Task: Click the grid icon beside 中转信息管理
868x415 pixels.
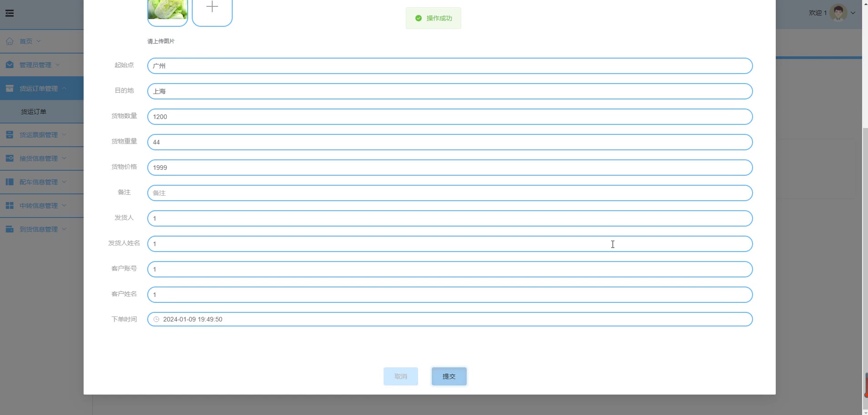Action: pyautogui.click(x=10, y=206)
